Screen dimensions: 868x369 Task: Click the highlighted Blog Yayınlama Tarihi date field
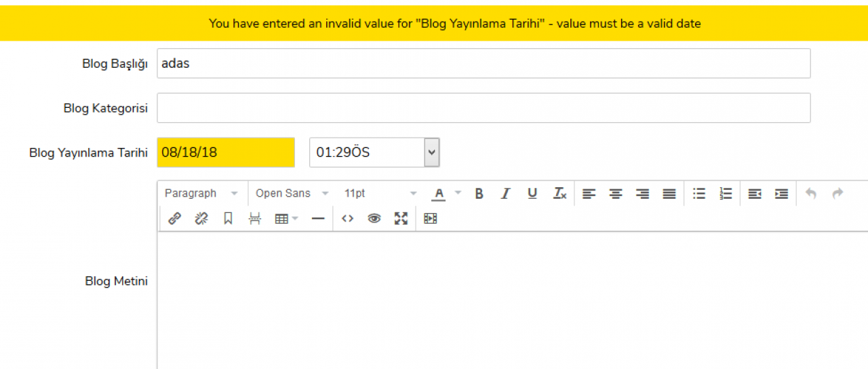(x=225, y=153)
